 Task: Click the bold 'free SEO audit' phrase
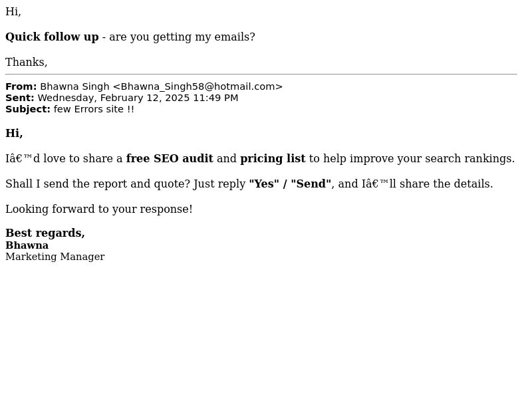click(x=170, y=158)
